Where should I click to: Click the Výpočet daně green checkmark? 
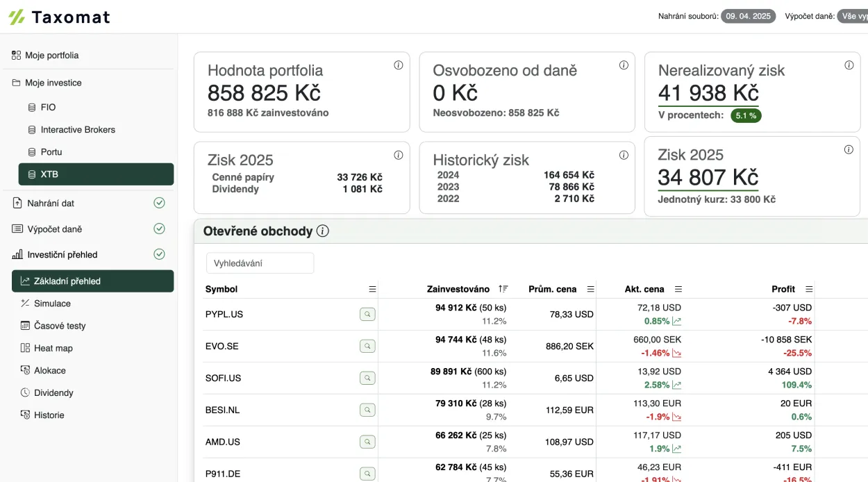(159, 228)
